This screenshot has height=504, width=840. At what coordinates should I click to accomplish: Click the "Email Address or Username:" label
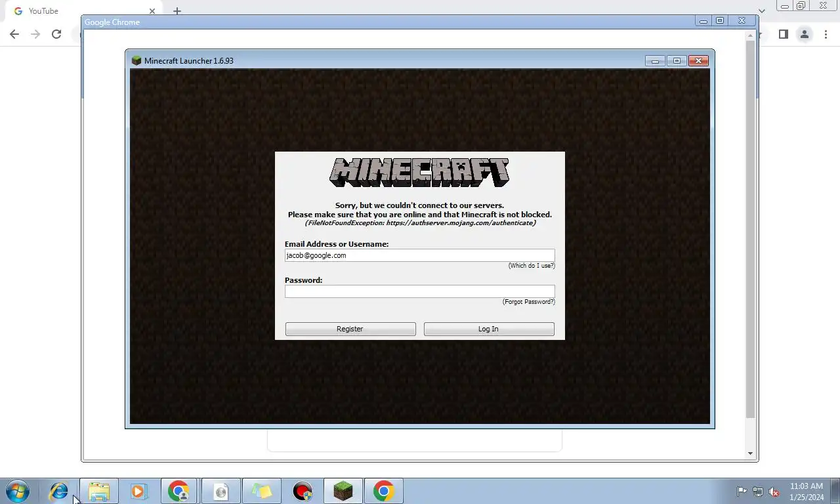[x=337, y=244]
